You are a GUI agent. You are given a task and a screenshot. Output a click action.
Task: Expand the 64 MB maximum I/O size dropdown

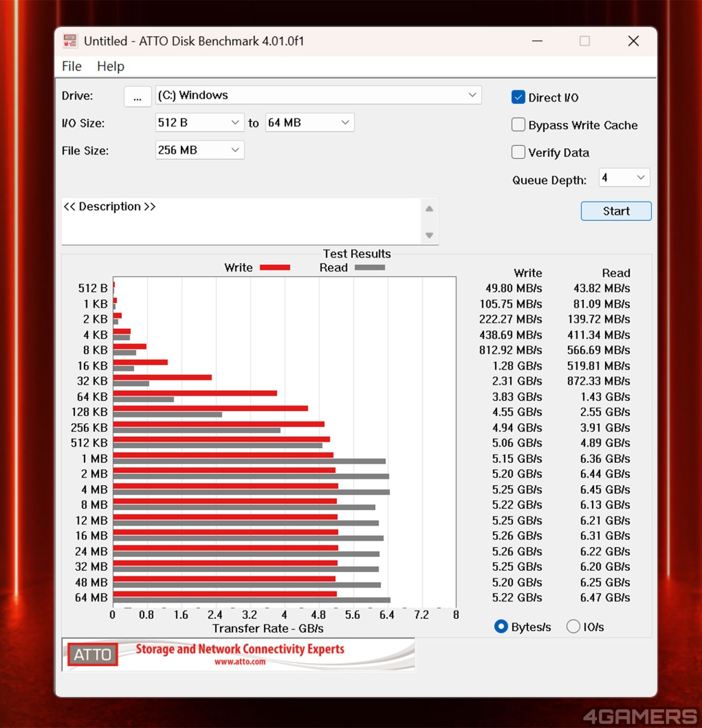pos(309,122)
